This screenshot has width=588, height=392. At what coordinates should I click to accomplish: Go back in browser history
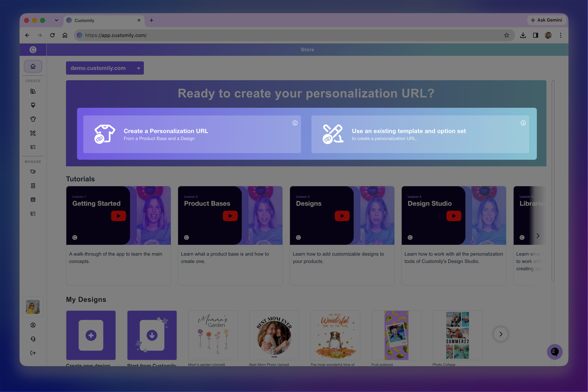(x=27, y=35)
